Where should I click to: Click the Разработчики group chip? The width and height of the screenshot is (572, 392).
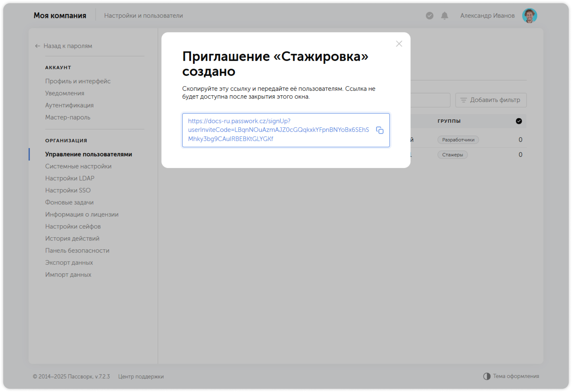[458, 140]
